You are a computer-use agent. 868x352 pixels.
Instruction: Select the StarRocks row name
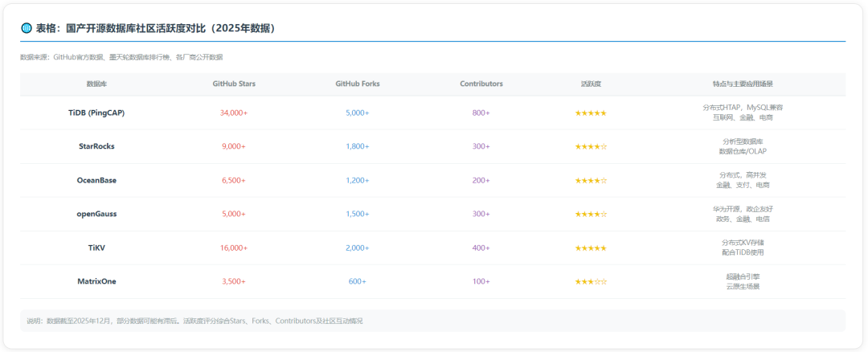[97, 146]
